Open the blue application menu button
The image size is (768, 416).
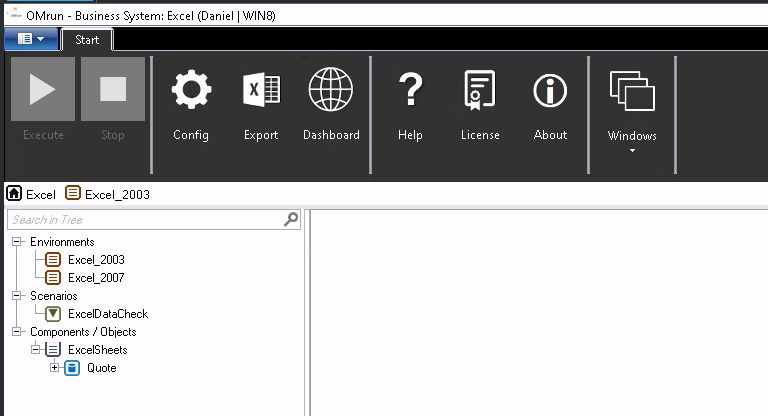31,39
